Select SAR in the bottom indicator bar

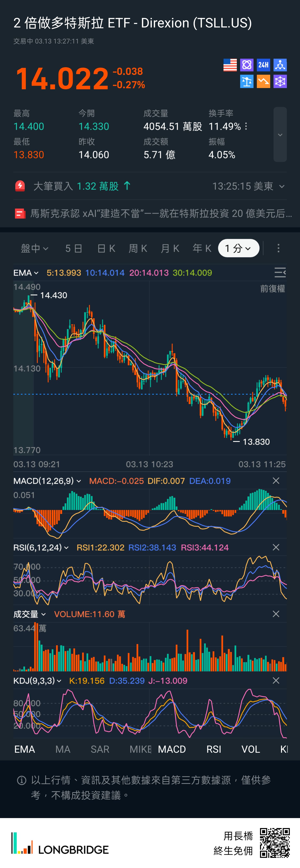pos(100,749)
